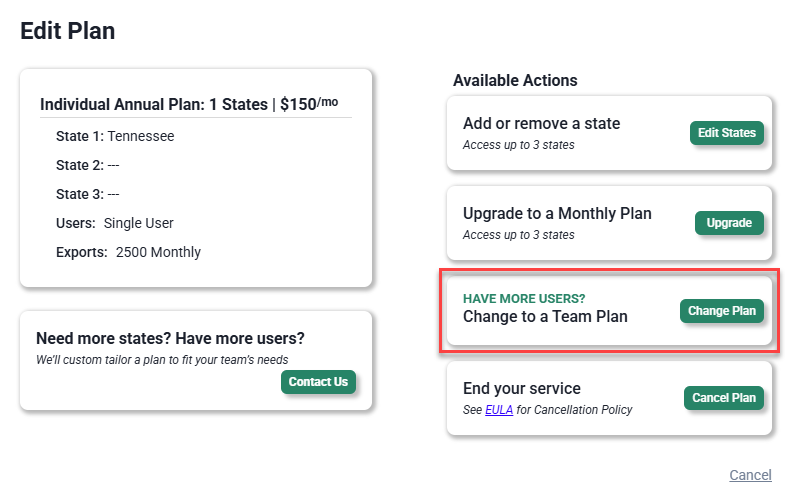Click the green 'HAVE MORE USERS?' label

(x=524, y=298)
